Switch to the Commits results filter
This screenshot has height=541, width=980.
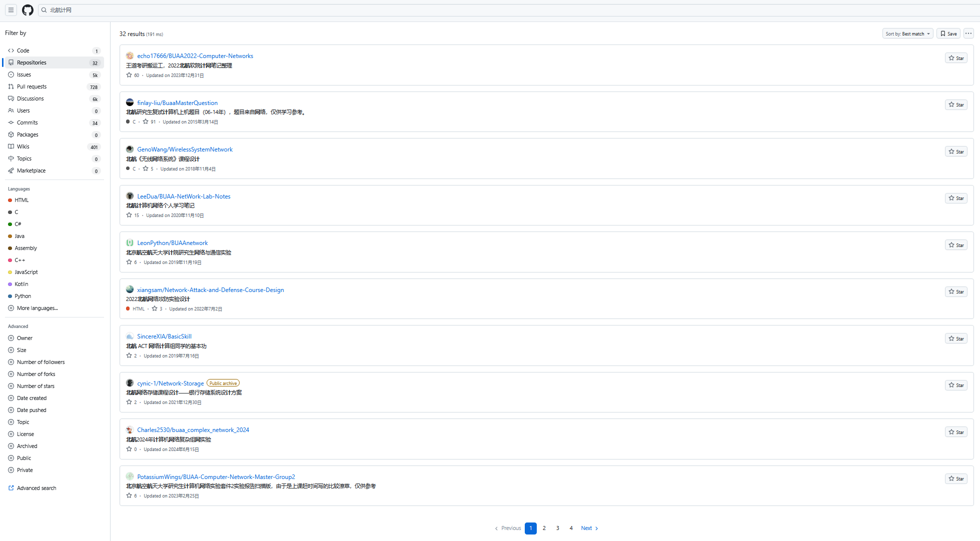coord(27,122)
